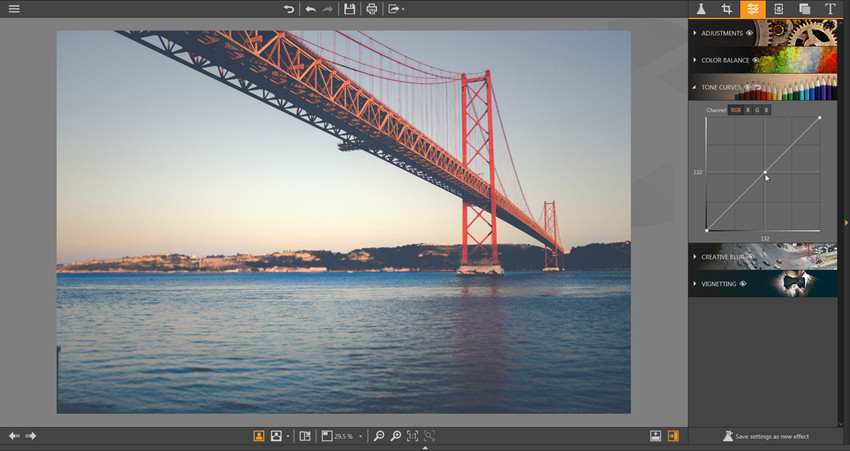Print the photo
Viewport: 850px width, 451px height.
click(372, 9)
